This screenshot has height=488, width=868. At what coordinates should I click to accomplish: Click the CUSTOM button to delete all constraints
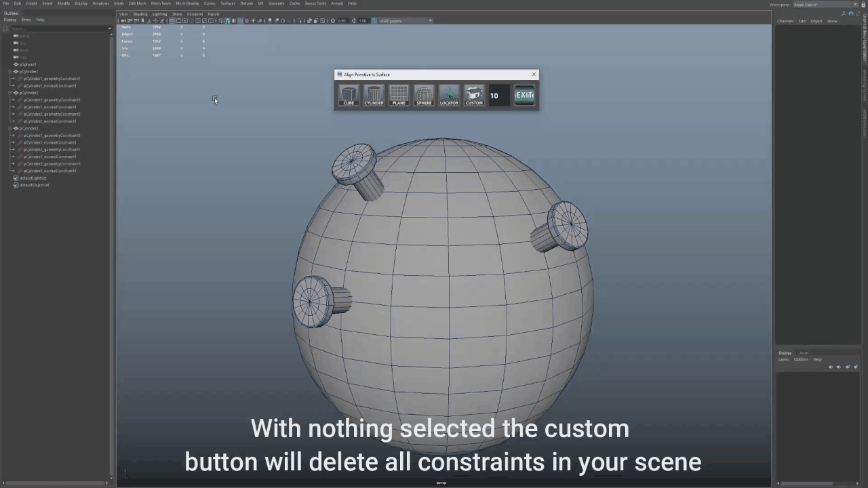[473, 95]
